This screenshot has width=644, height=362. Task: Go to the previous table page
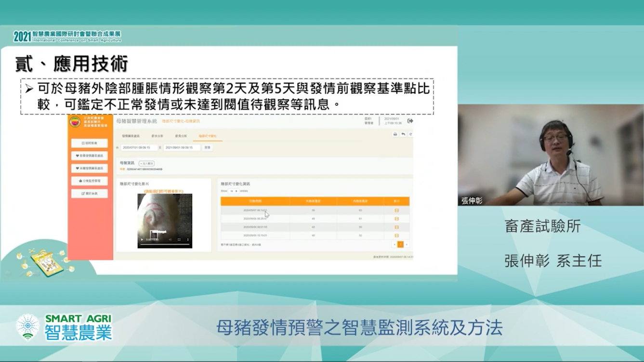[x=394, y=245]
